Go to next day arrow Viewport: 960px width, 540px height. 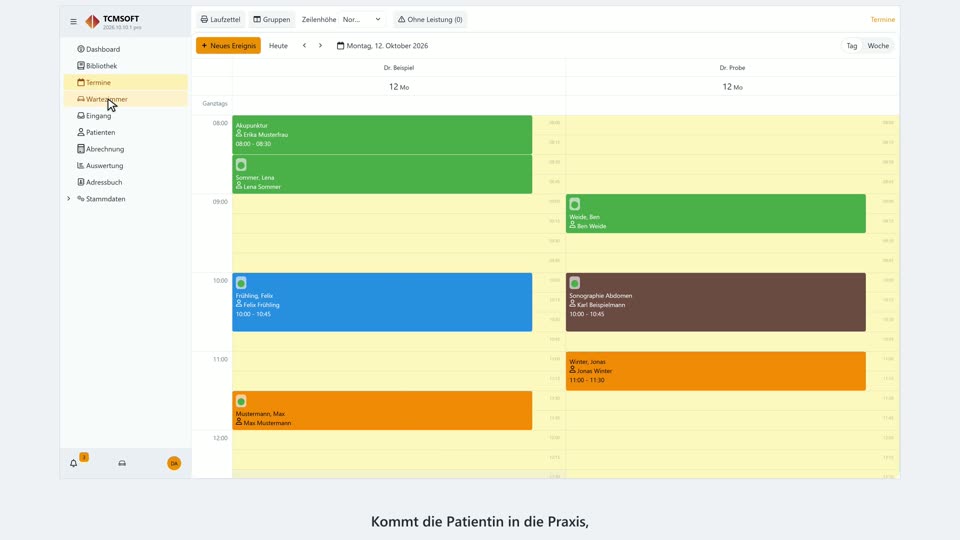click(x=320, y=45)
